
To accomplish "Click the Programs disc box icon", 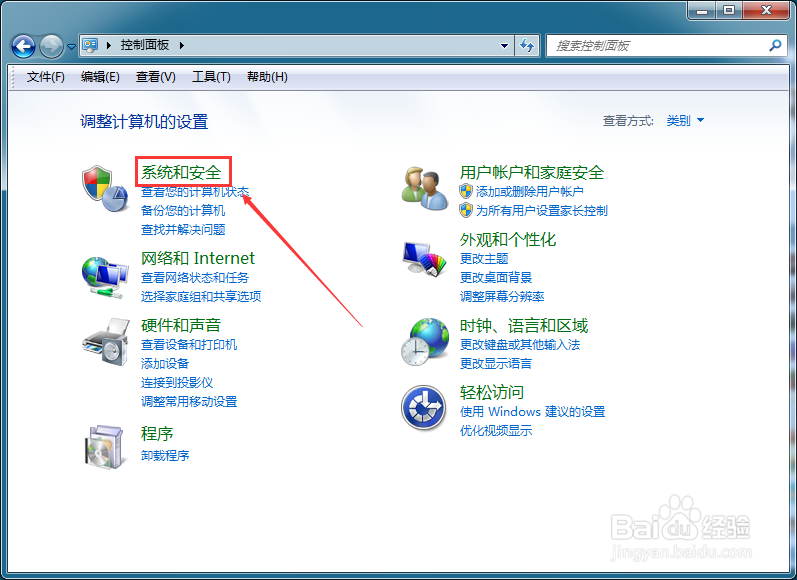I will click(104, 447).
